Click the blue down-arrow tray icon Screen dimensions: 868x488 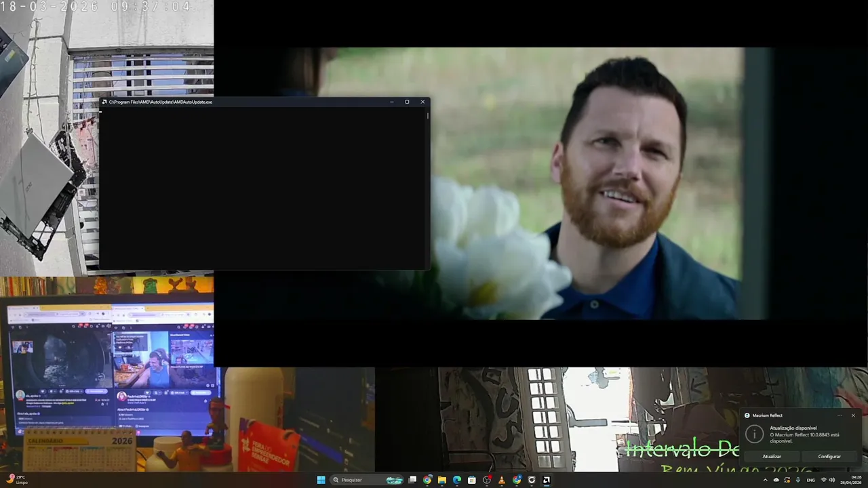click(x=798, y=480)
